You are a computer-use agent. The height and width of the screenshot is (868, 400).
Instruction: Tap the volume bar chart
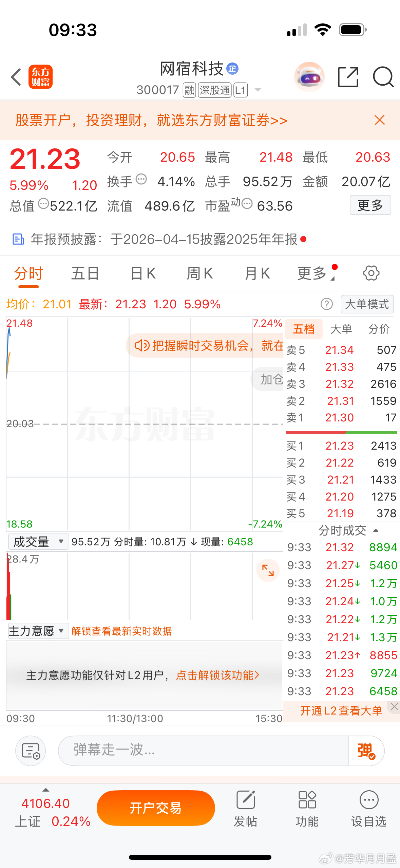[x=145, y=586]
